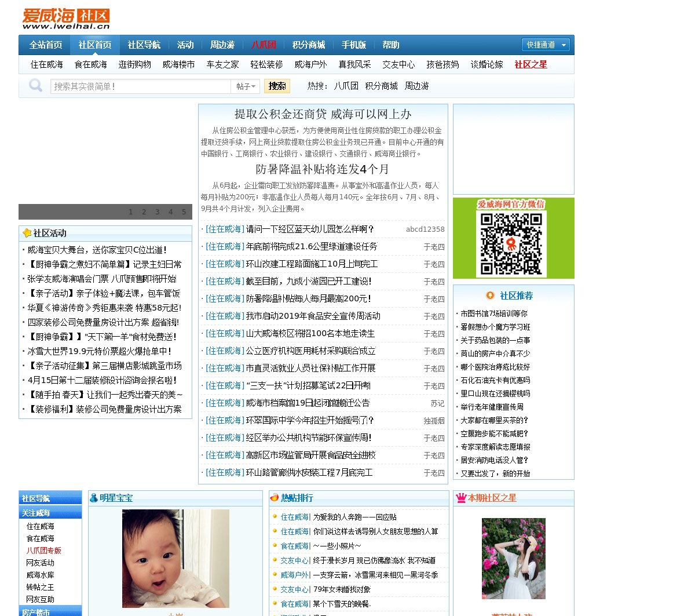Viewport: 695px width, 616px height.
Task: Click the iweihai community logo
Action: click(66, 19)
